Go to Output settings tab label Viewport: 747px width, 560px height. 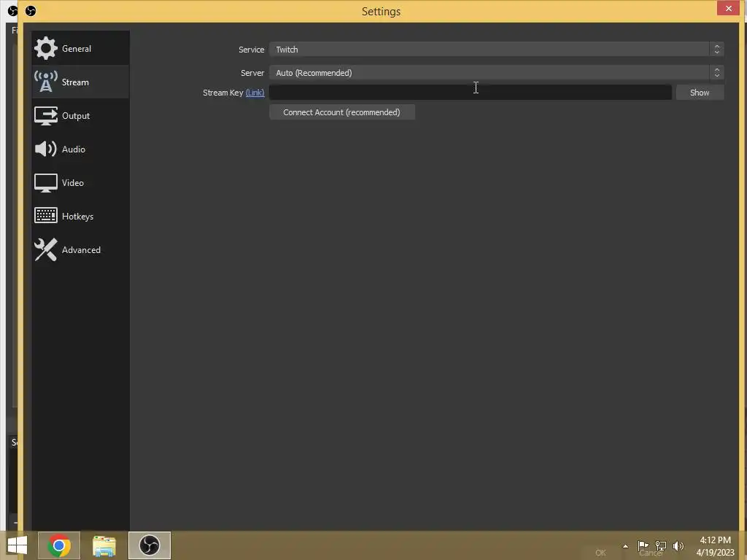(76, 116)
